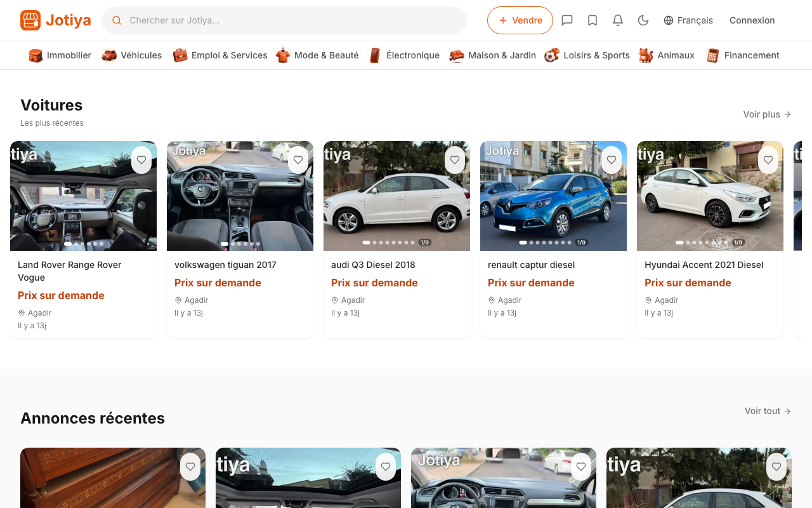
Task: Favorite the second Annonces récentes card
Action: (386, 467)
